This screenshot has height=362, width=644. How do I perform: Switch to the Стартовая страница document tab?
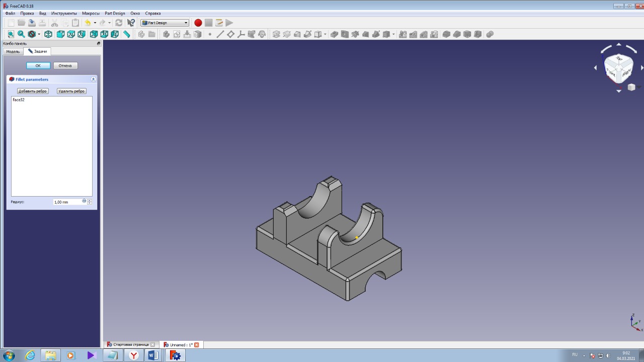pos(131,345)
